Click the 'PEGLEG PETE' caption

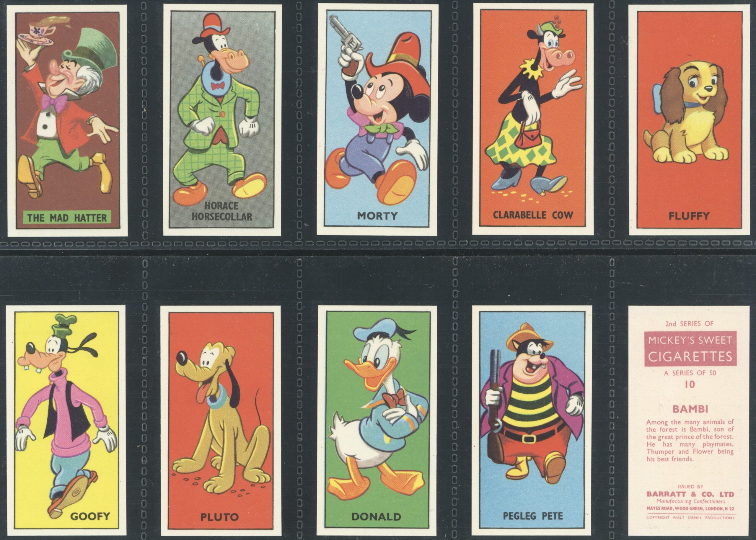tap(532, 516)
